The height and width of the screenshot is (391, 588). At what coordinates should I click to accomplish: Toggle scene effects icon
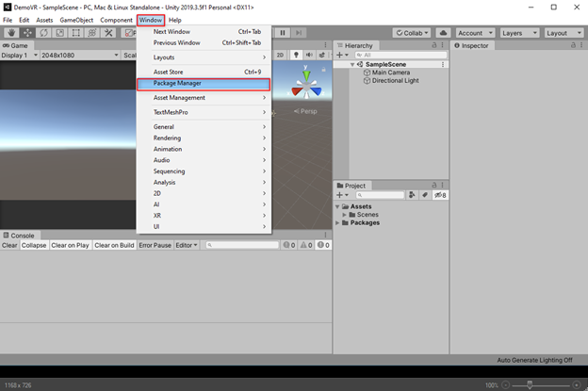click(321, 55)
